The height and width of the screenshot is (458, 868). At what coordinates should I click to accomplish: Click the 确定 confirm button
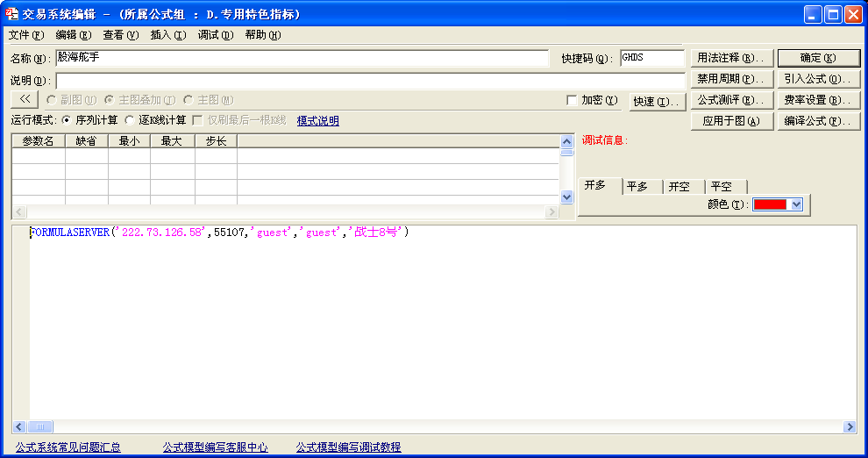tap(818, 58)
